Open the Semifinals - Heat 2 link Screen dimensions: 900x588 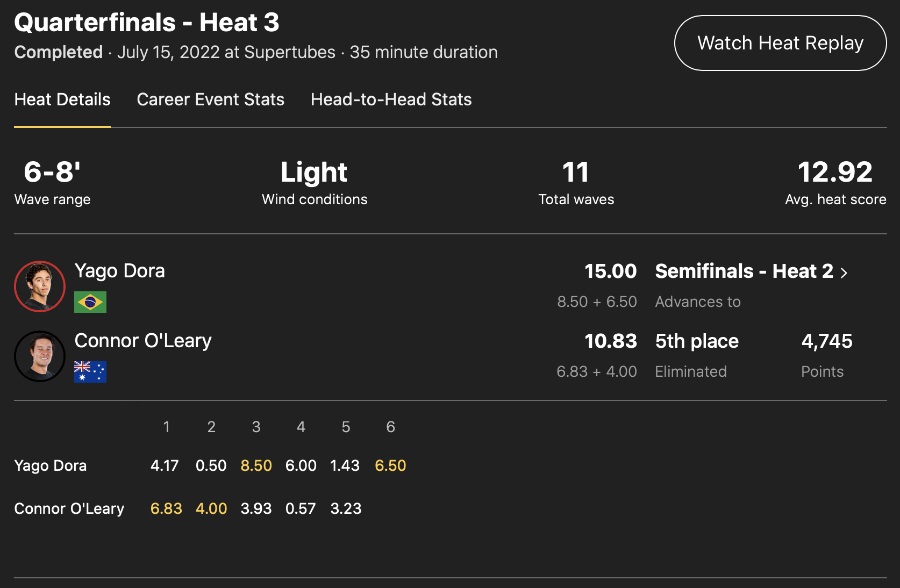point(744,271)
